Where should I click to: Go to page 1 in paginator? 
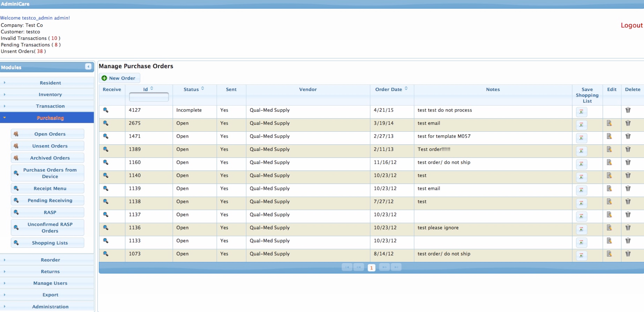tap(371, 268)
